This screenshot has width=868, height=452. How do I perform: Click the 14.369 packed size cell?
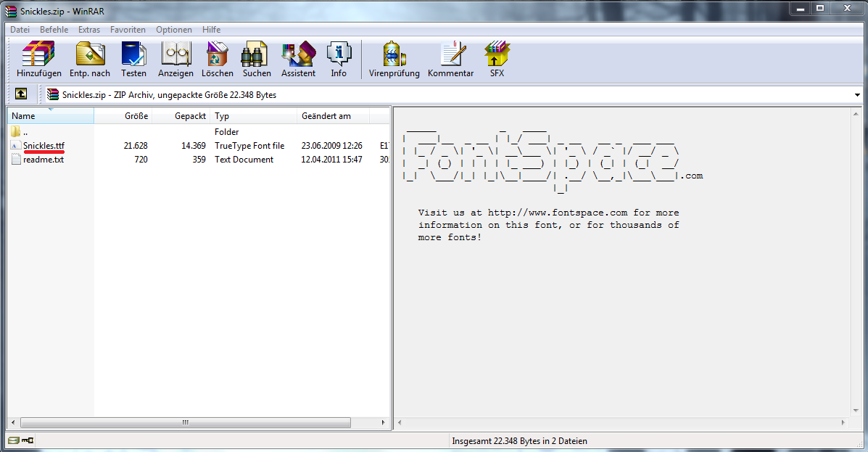[x=193, y=146]
